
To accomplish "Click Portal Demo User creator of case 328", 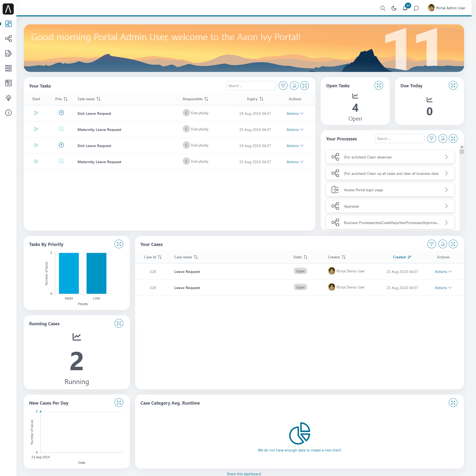I will [x=346, y=271].
